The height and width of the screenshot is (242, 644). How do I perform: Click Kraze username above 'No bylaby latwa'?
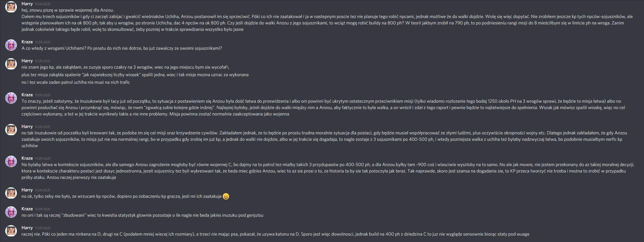(x=27, y=158)
